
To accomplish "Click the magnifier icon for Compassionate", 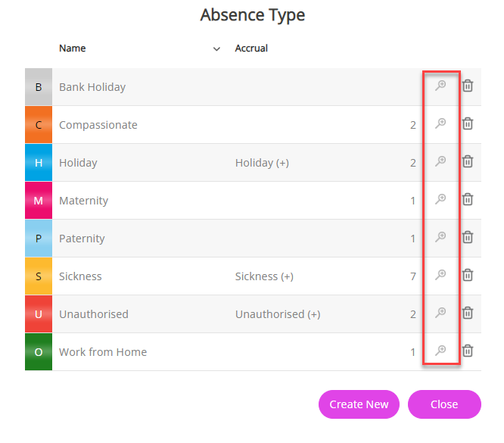I will tap(440, 124).
